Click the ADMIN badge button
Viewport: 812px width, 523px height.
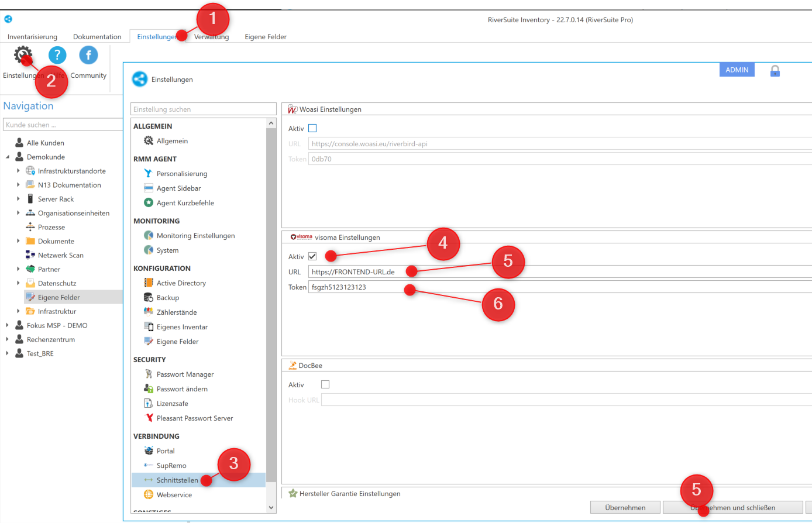pyautogui.click(x=737, y=70)
